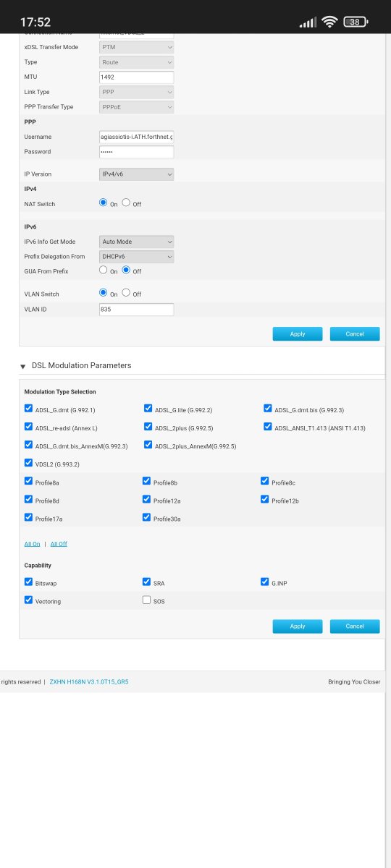Viewport: 391px width, 868px height.
Task: Enable the SOS capability checkbox
Action: tap(147, 600)
